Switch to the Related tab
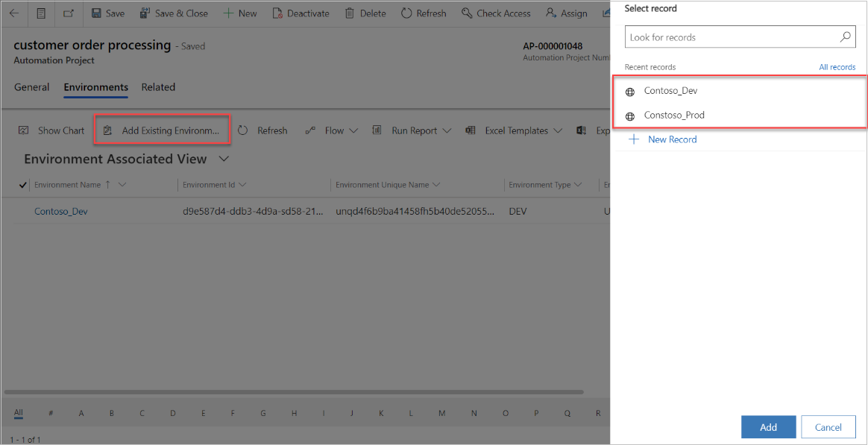 (158, 87)
